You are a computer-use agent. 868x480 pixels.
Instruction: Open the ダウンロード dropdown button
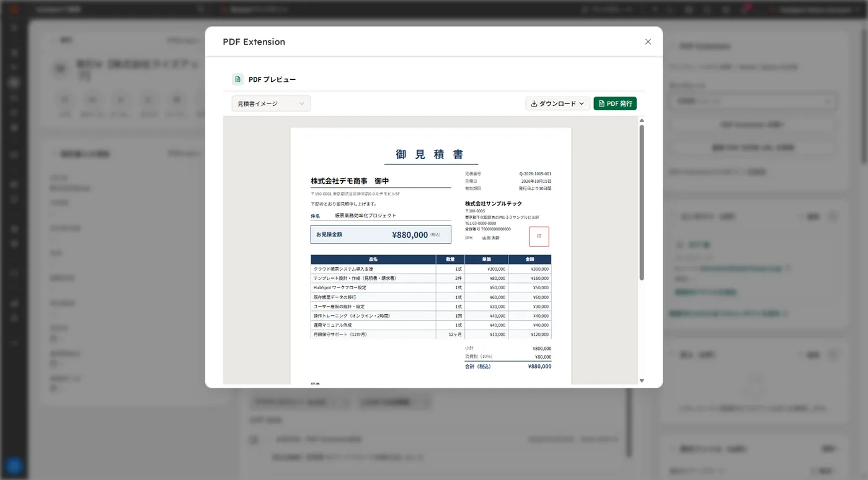click(x=557, y=103)
